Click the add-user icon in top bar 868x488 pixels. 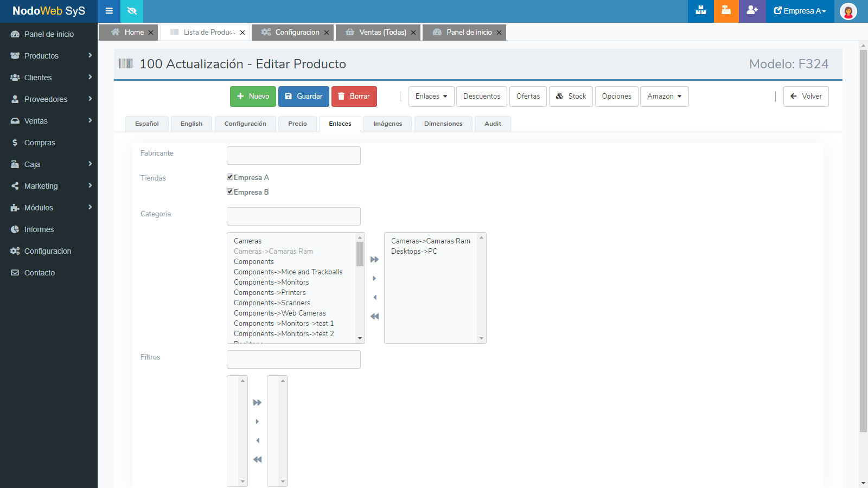coord(752,11)
